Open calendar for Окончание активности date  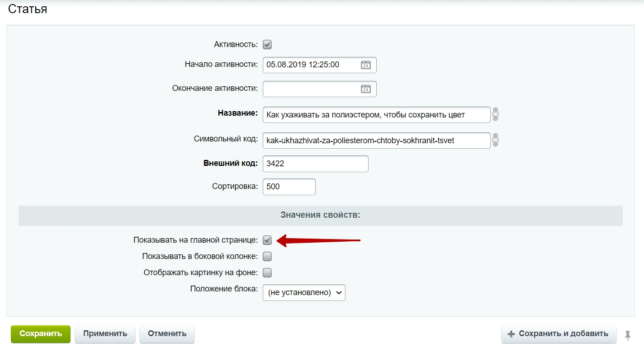(365, 89)
